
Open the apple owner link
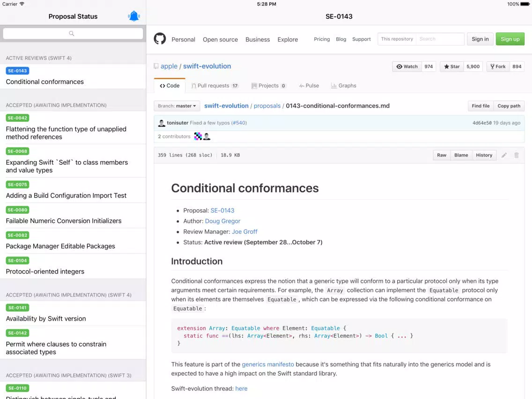169,66
